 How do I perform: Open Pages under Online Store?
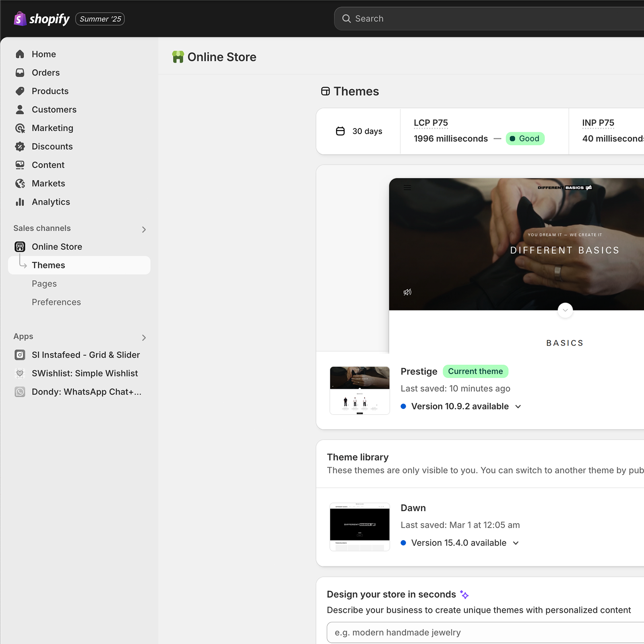click(44, 284)
